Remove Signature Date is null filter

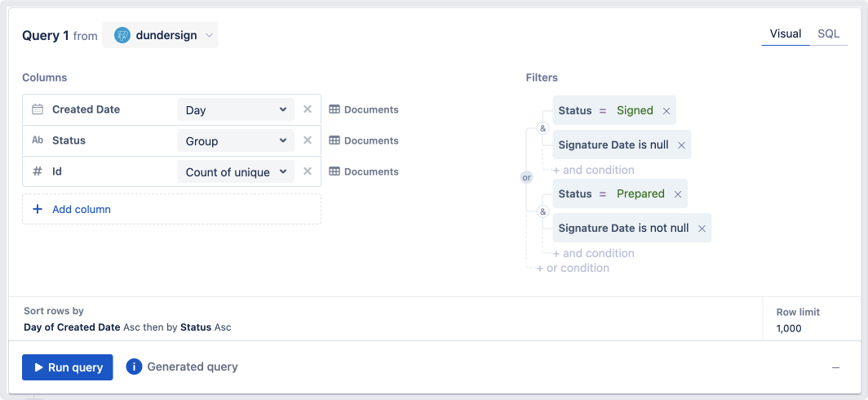(x=681, y=145)
